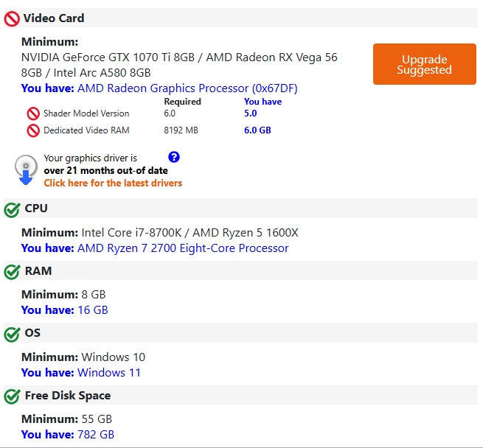Viewport: 483px width, 448px height.
Task: Click your Windows 11 value
Action: click(109, 373)
